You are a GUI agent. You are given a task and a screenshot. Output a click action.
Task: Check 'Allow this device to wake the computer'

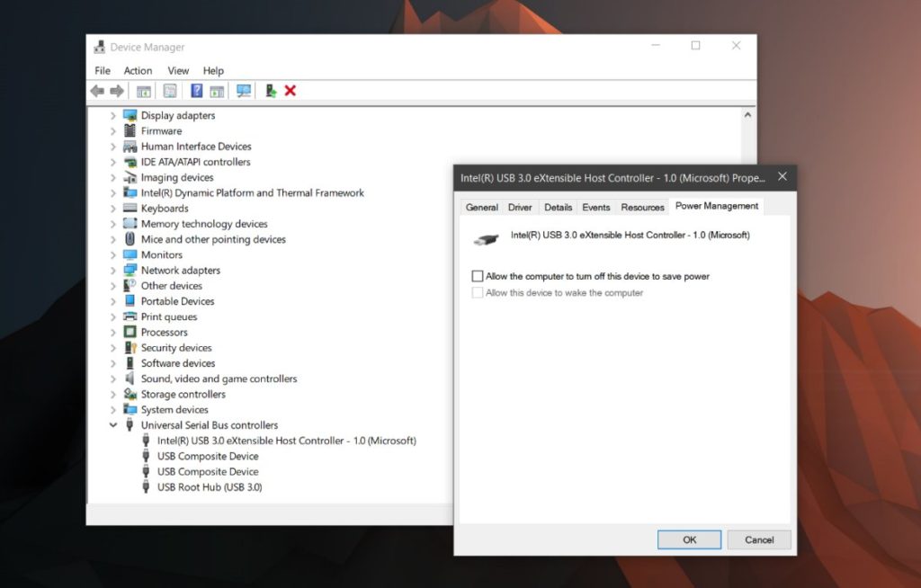point(477,292)
